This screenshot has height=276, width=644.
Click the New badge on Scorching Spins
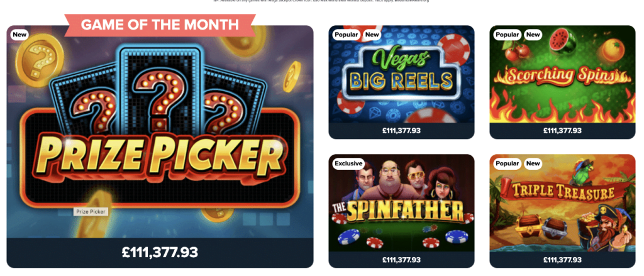click(533, 35)
